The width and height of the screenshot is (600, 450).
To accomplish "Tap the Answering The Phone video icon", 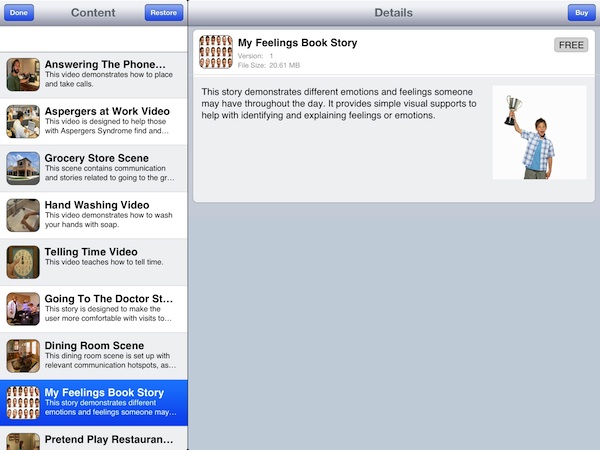I will 22,75.
